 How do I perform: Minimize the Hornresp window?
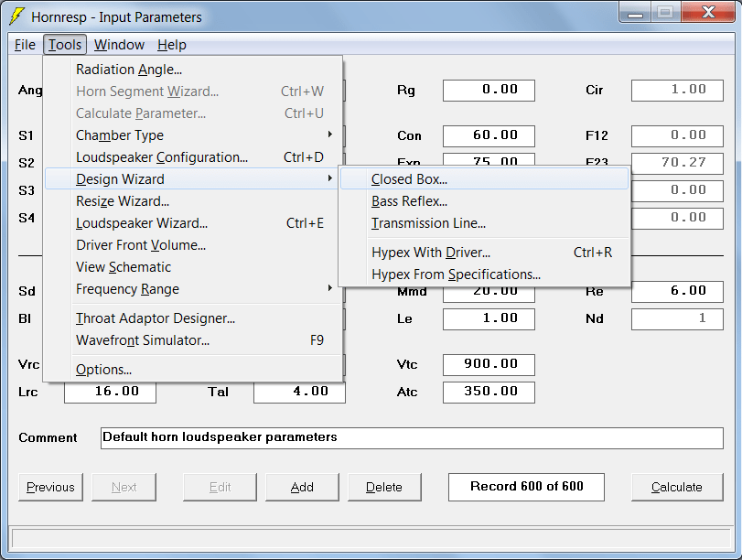[x=635, y=13]
